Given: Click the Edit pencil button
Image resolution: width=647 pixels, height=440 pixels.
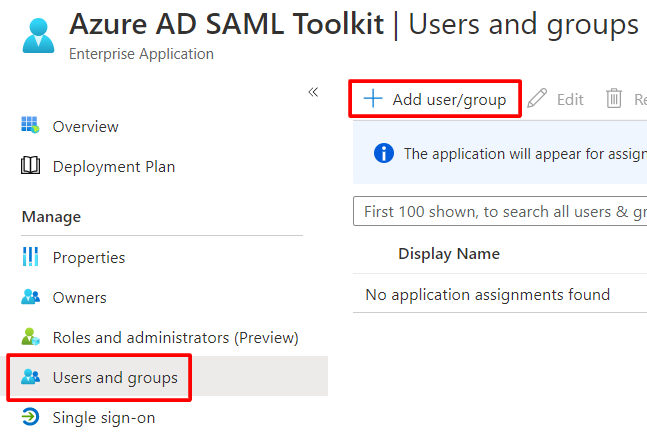Looking at the screenshot, I should pyautogui.click(x=556, y=99).
